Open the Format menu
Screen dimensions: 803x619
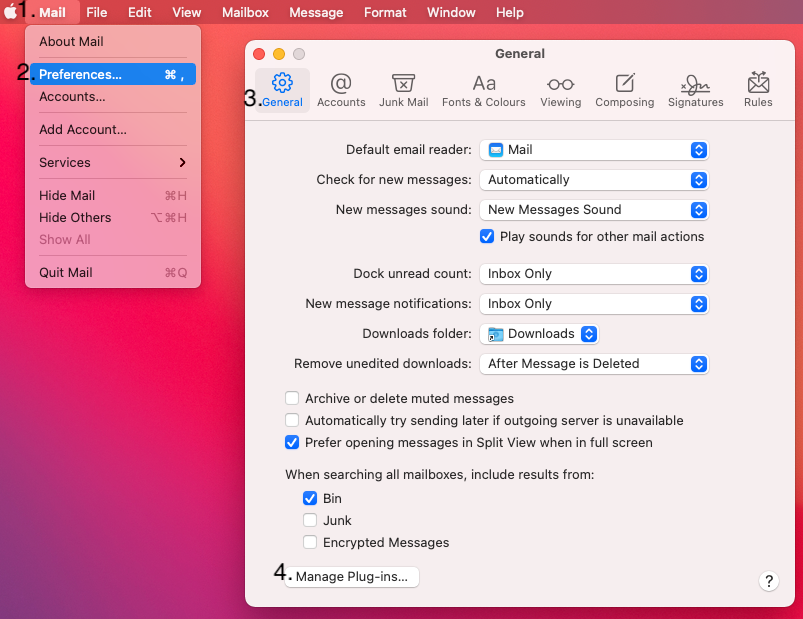tap(385, 12)
